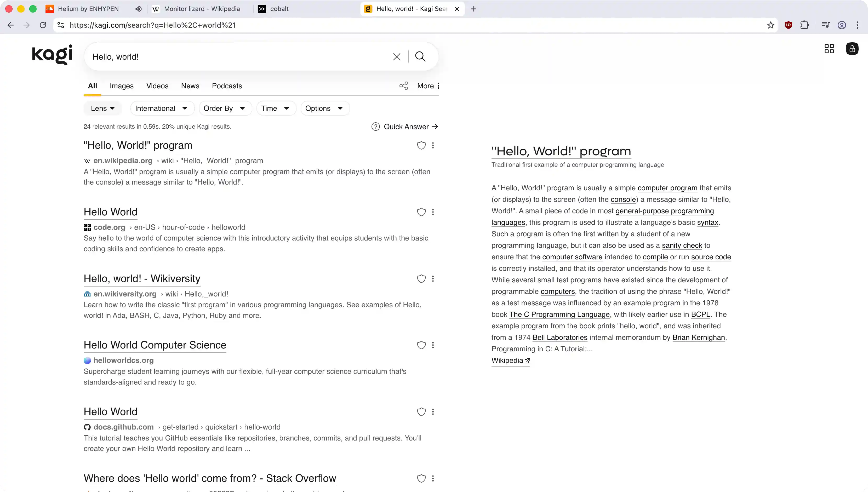
Task: Open the Lens dropdown
Action: pyautogui.click(x=102, y=108)
